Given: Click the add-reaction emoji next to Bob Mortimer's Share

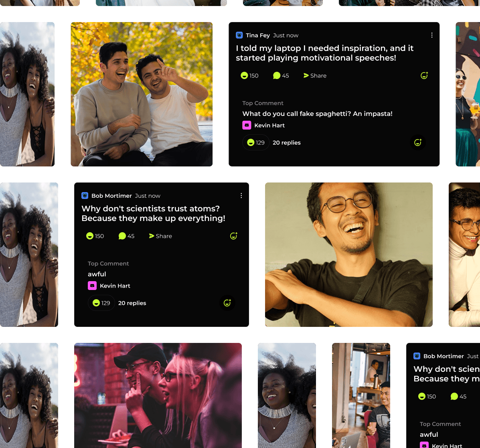Looking at the screenshot, I should [233, 236].
